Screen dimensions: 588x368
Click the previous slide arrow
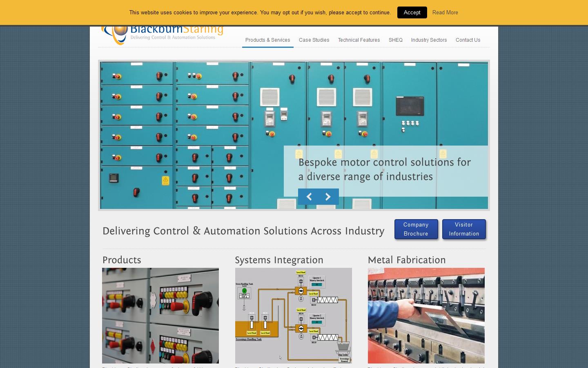309,197
